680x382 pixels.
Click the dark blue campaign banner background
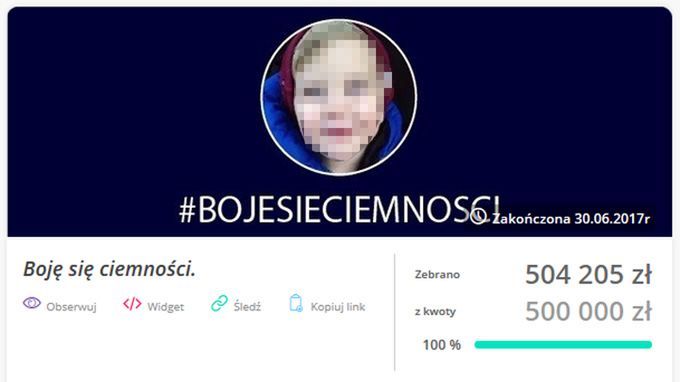[x=130, y=108]
